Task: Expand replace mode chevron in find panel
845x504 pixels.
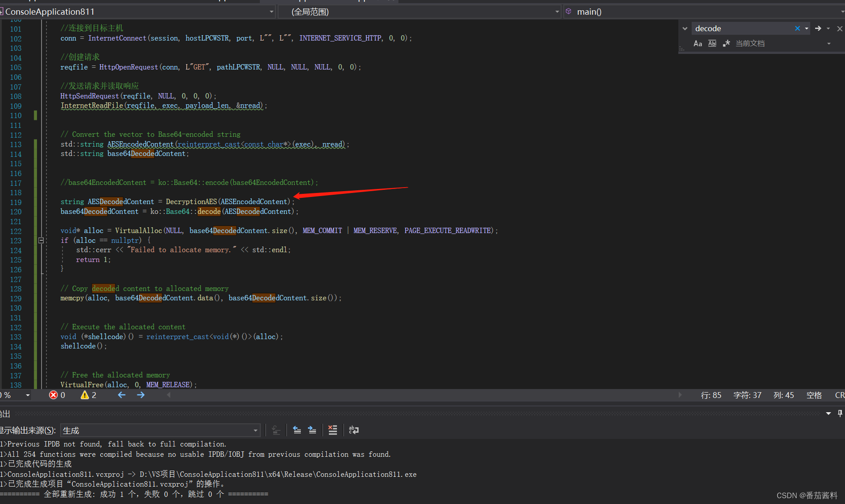Action: click(685, 29)
